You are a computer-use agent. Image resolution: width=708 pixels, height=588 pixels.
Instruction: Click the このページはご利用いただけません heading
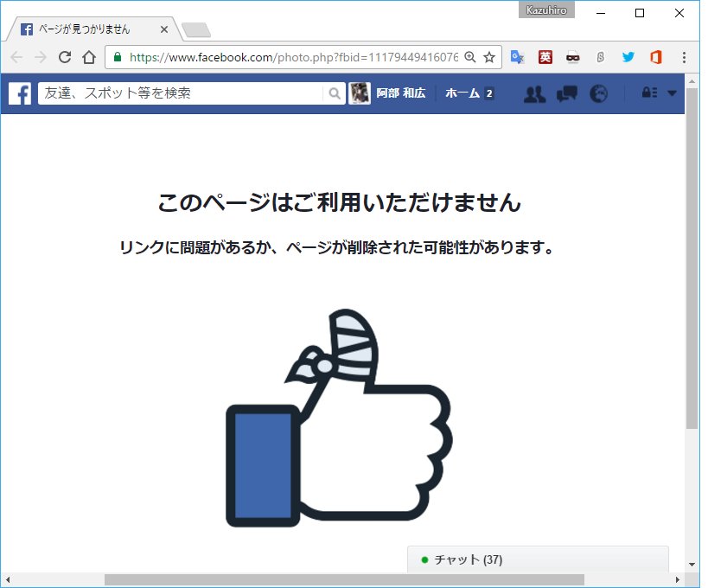pyautogui.click(x=339, y=201)
